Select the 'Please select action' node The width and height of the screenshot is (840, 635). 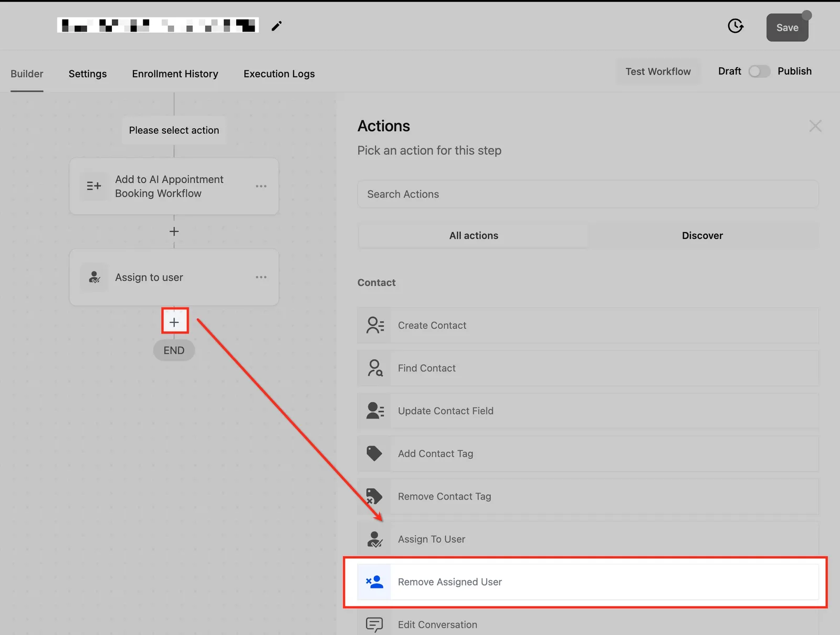point(174,130)
